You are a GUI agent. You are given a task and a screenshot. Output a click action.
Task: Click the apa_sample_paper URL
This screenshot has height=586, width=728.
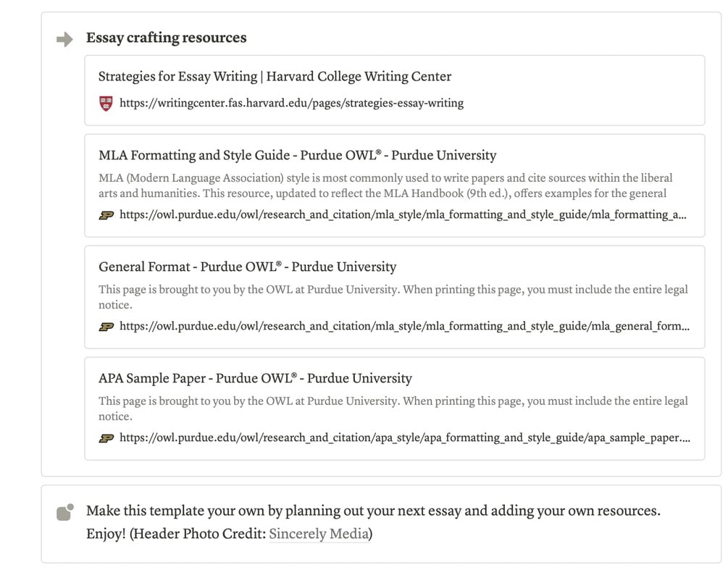tap(404, 438)
